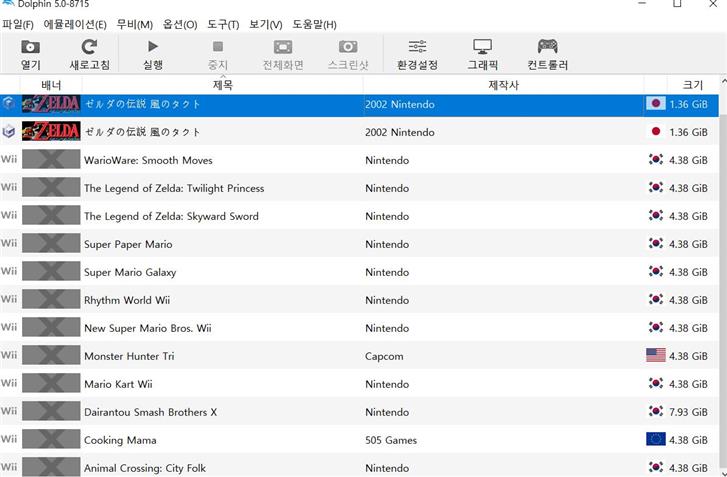Open the Emulation (에뮬레이션) menu
Screen dimensions: 727x477
[x=75, y=25]
